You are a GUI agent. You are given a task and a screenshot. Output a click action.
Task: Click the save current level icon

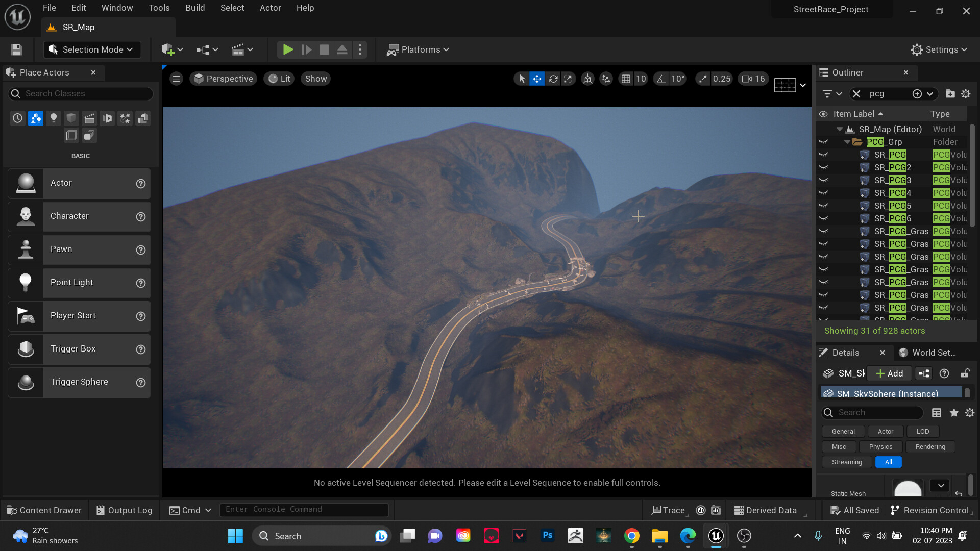[x=16, y=49]
